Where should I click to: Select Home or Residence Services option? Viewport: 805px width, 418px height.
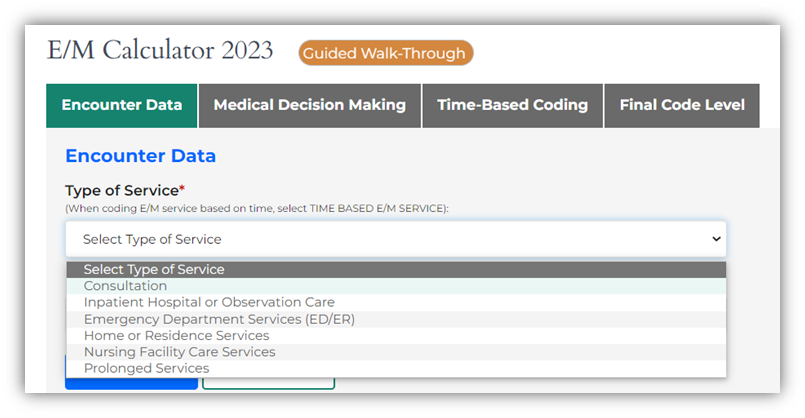pyautogui.click(x=176, y=336)
